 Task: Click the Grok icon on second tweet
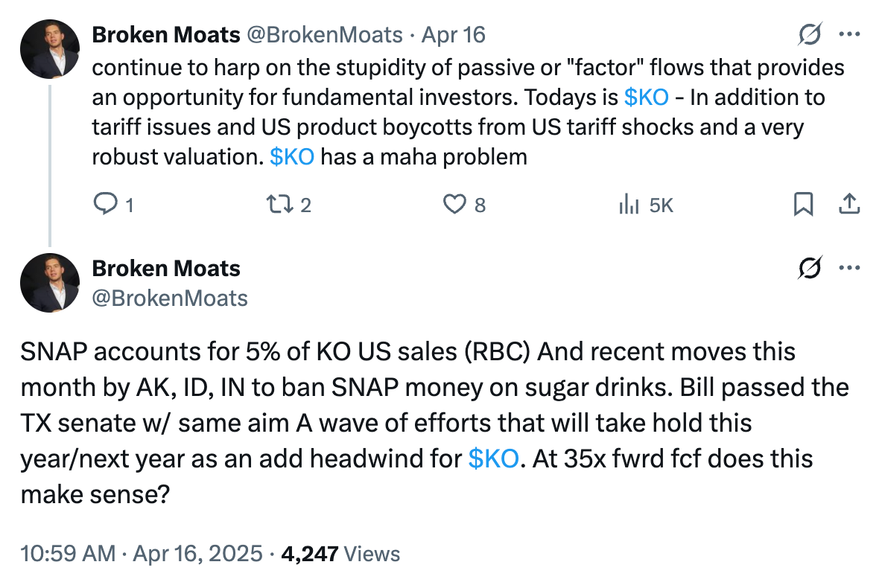coord(810,268)
